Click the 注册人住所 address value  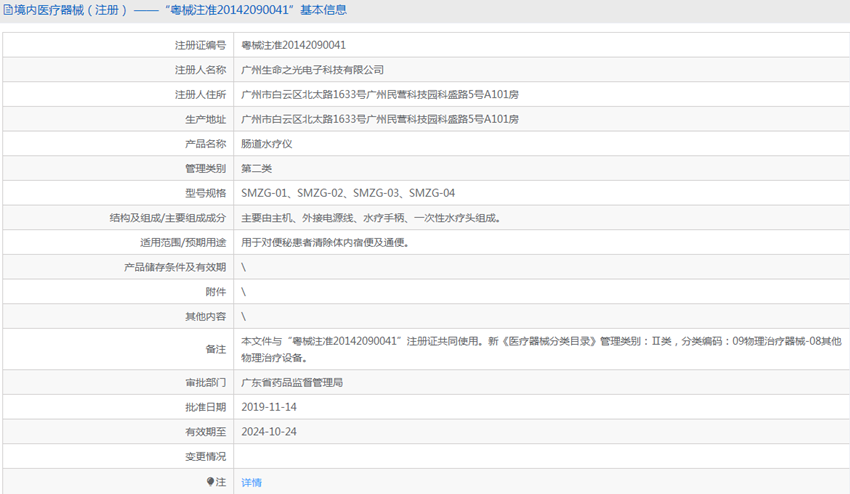(x=380, y=94)
